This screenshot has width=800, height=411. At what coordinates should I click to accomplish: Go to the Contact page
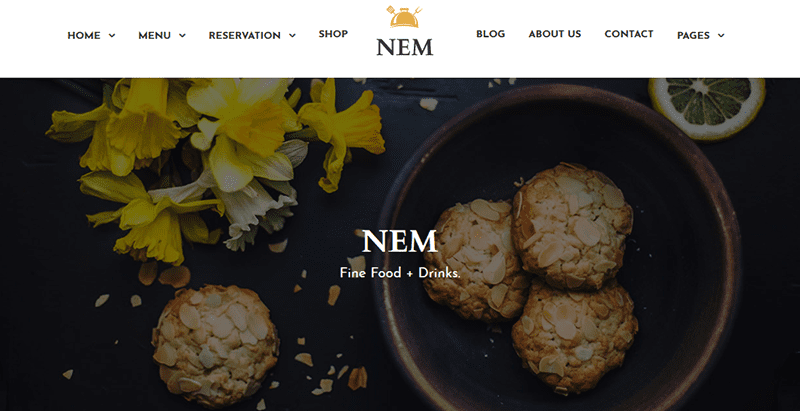tap(629, 34)
